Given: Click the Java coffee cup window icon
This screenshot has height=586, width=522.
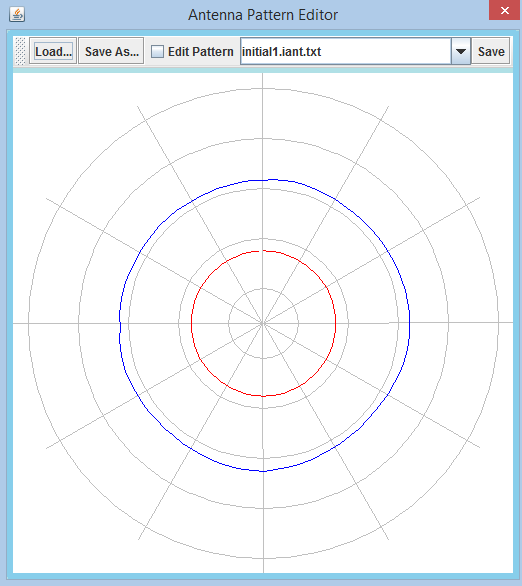Looking at the screenshot, I should point(17,15).
